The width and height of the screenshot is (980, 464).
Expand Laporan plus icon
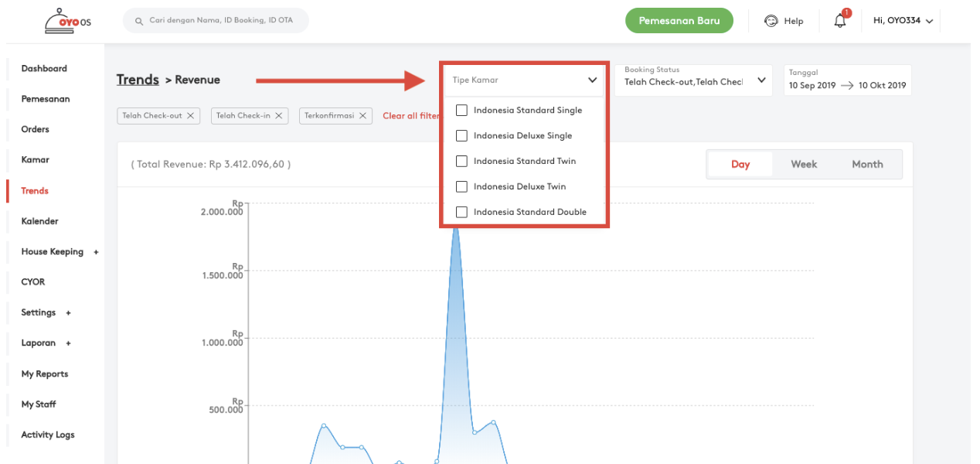click(x=68, y=343)
